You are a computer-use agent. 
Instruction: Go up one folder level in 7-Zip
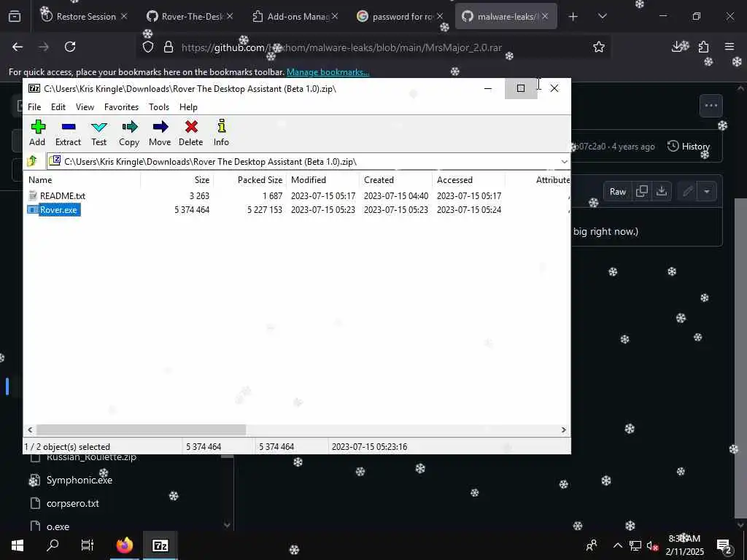[x=32, y=161]
